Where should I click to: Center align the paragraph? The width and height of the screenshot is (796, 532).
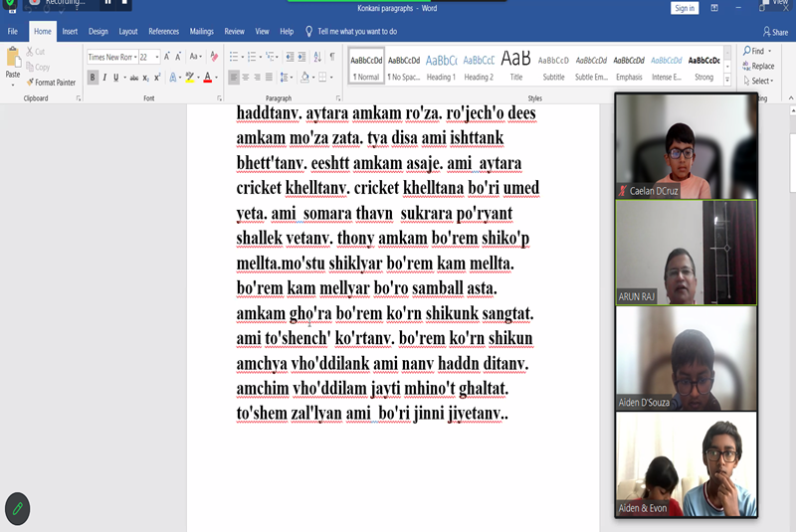pyautogui.click(x=248, y=78)
